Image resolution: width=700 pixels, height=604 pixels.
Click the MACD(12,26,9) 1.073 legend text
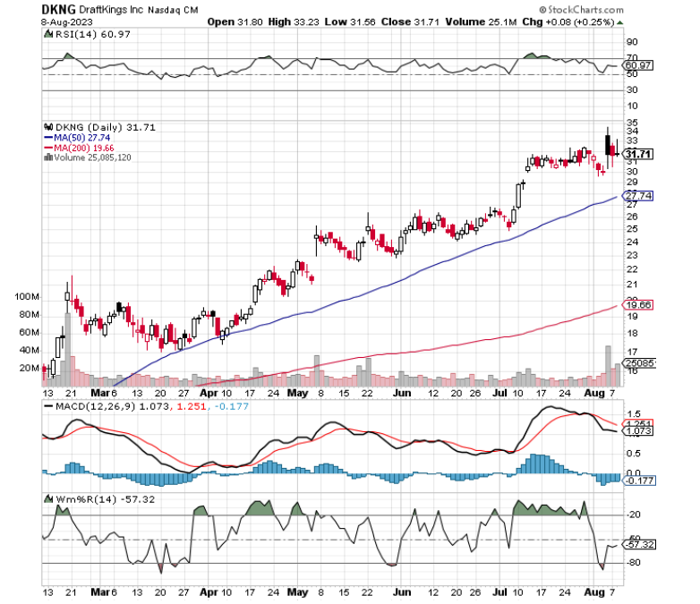pos(112,406)
